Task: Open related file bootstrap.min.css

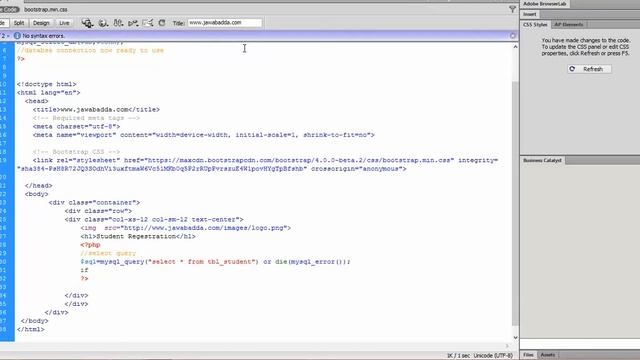Action: 46,9
